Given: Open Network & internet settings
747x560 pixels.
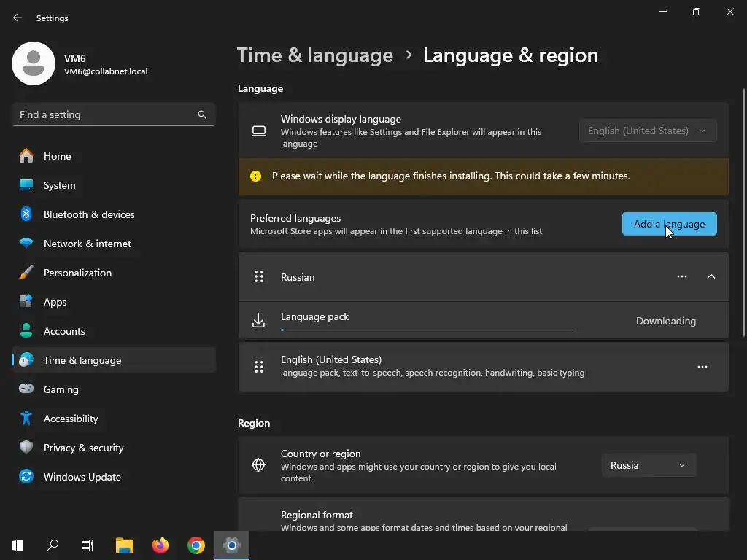Looking at the screenshot, I should (114, 244).
